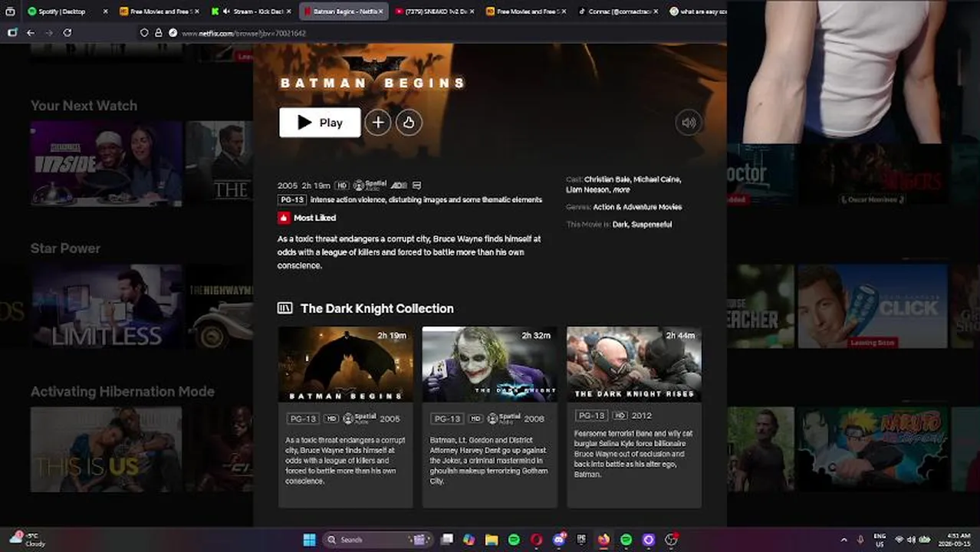Image resolution: width=980 pixels, height=552 pixels.
Task: Open Opera from the taskbar
Action: 536,540
